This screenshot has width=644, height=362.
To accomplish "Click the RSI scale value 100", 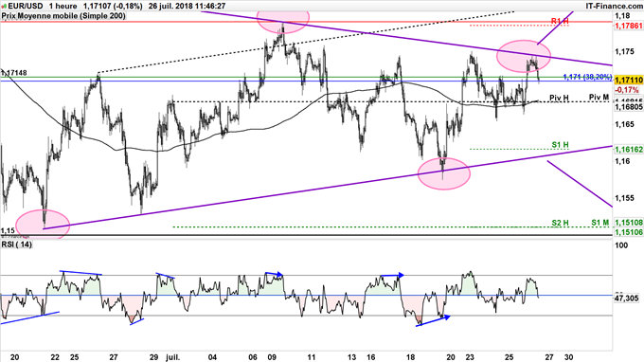I will 622,245.
